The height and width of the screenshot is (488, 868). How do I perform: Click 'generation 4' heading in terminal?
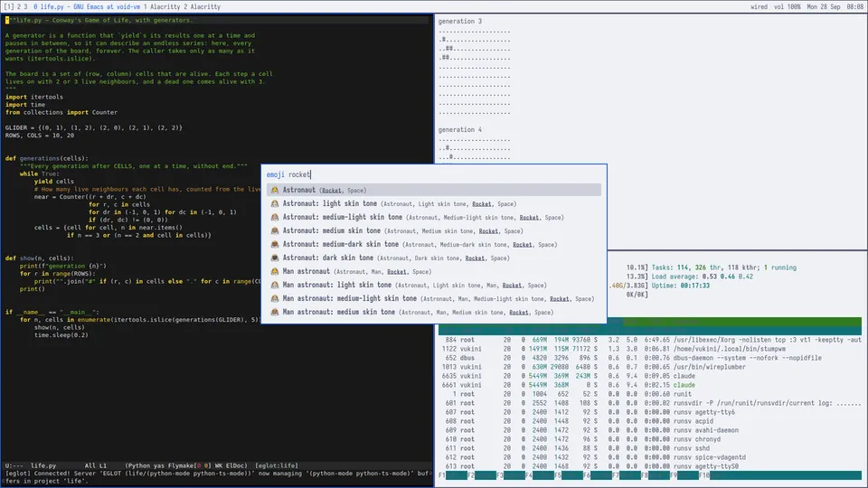pos(460,129)
